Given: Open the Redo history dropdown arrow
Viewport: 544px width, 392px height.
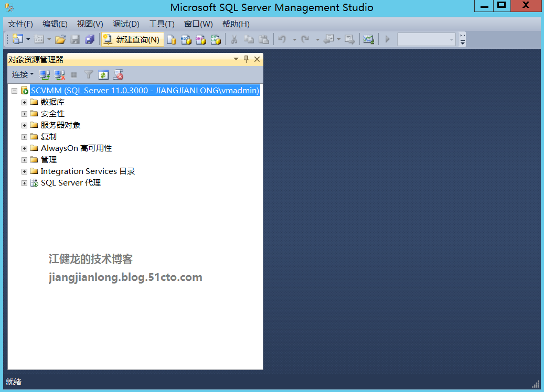Looking at the screenshot, I should point(317,39).
